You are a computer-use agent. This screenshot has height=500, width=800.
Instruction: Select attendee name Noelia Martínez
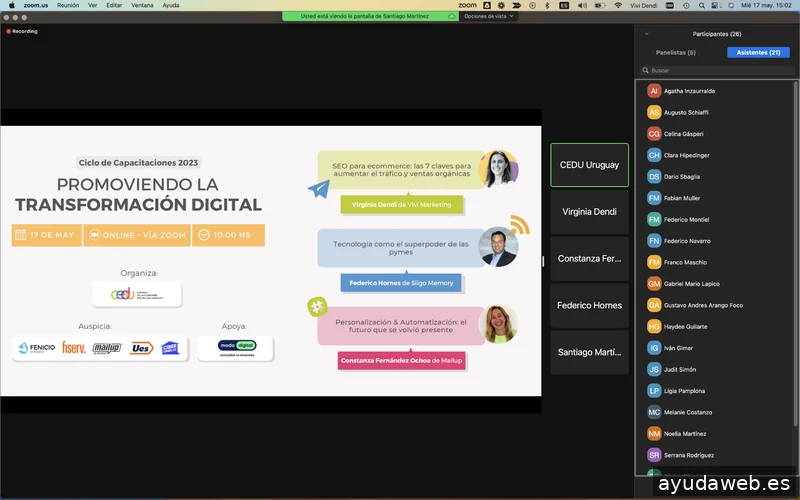coord(685,434)
